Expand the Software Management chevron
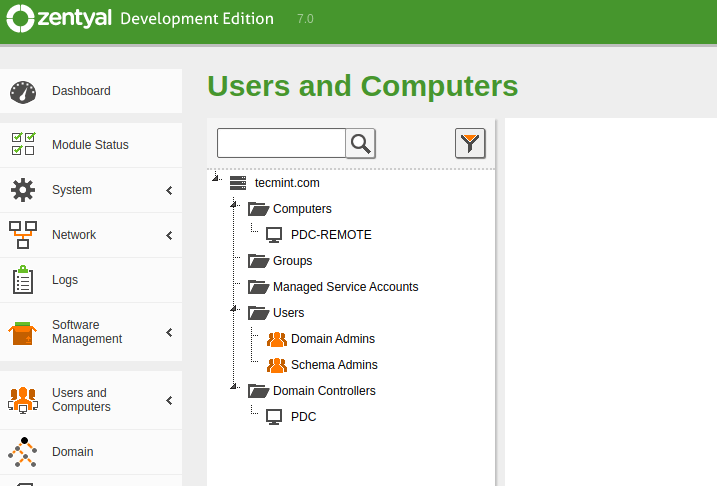 click(169, 332)
